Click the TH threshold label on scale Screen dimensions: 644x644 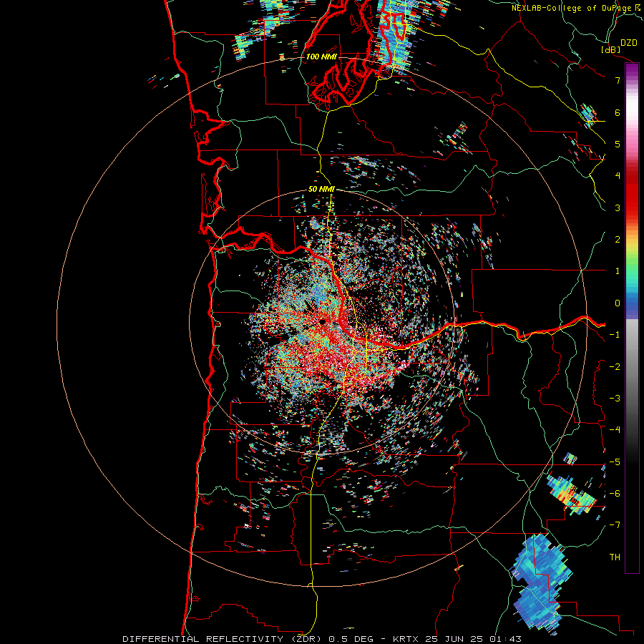click(615, 557)
